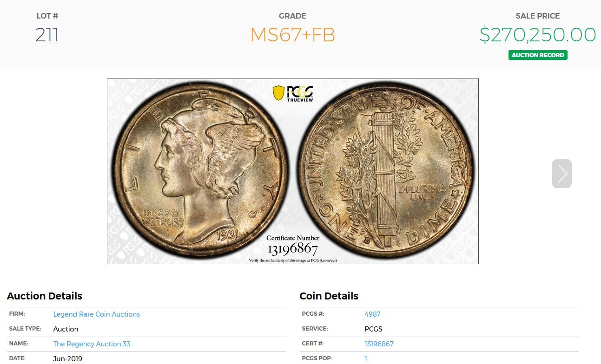Image resolution: width=601 pixels, height=364 pixels.
Task: Select the Mercury dime obverse image
Action: tap(200, 170)
